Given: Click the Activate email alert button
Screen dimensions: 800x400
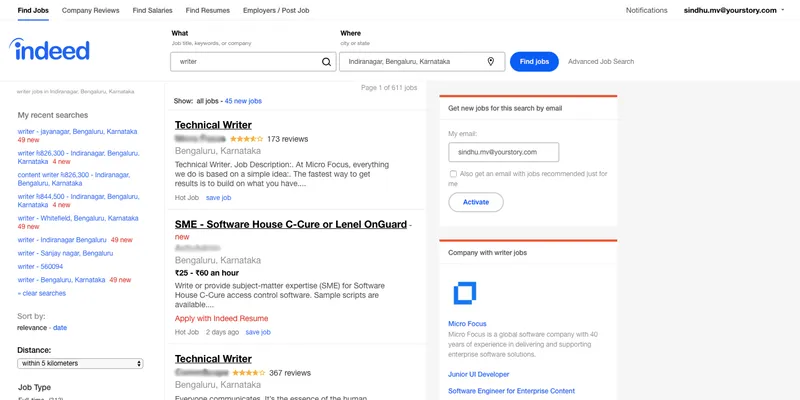Looking at the screenshot, I should pyautogui.click(x=475, y=202).
